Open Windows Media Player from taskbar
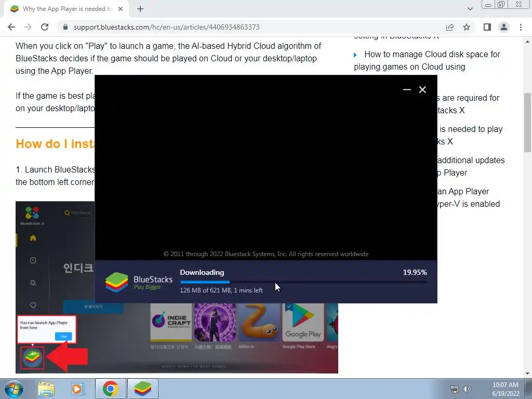 click(x=78, y=389)
